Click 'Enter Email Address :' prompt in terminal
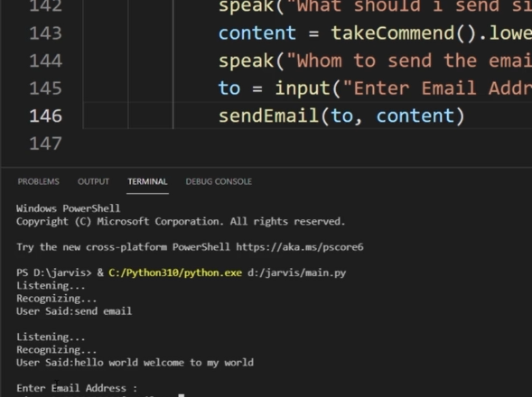Screen dimensions: 532x397 click(77, 388)
